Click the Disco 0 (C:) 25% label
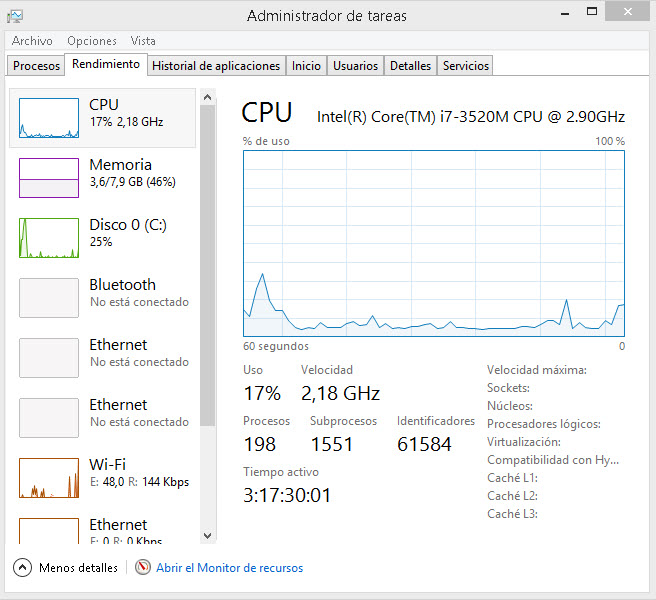 (128, 233)
